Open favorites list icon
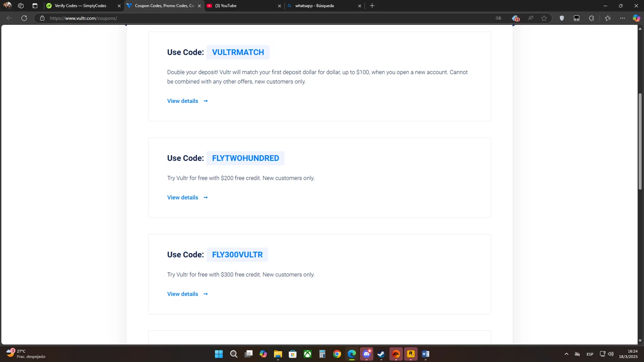This screenshot has width=644, height=362. pos(608,18)
